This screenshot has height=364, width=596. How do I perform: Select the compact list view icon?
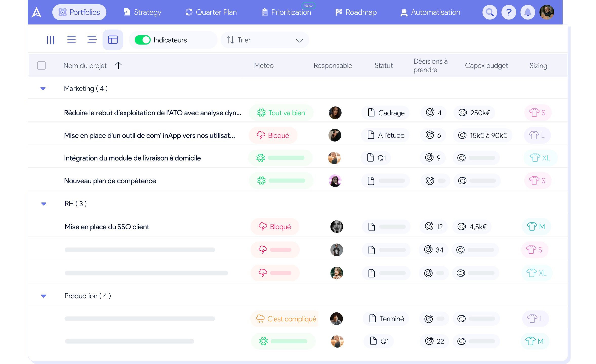(x=92, y=40)
